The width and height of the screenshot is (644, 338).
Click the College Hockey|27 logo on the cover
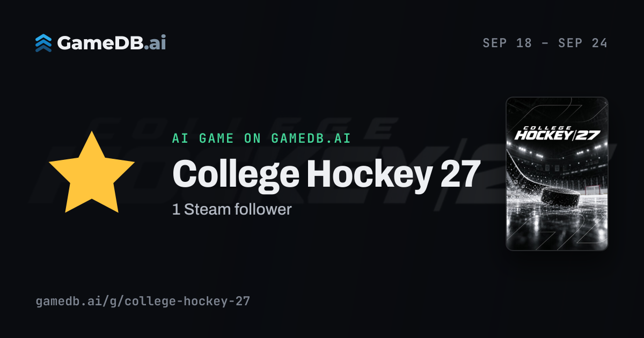click(557, 133)
